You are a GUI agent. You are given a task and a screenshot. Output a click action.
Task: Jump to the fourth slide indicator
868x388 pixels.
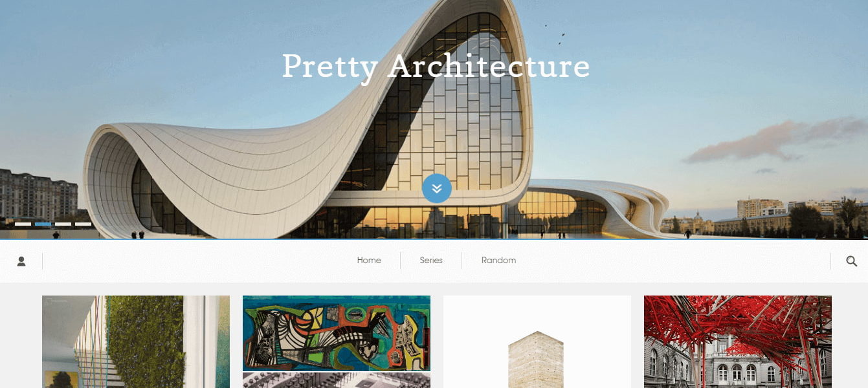coord(83,224)
